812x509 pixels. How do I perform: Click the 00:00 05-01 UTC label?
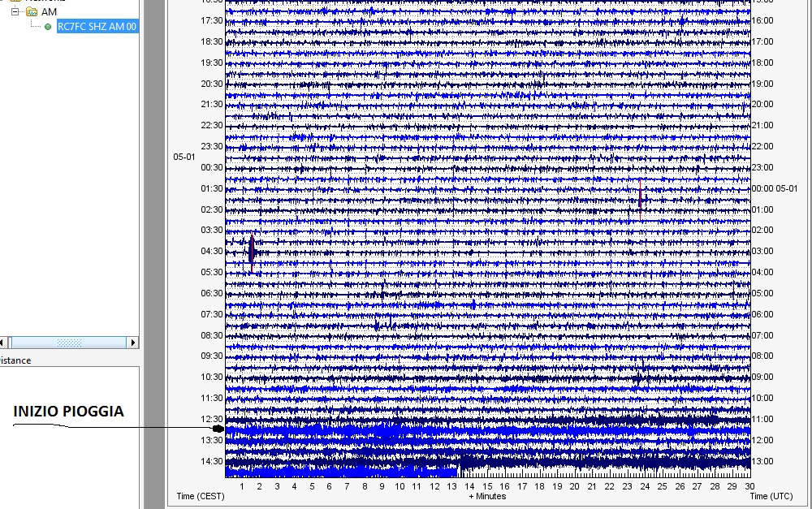(x=775, y=189)
